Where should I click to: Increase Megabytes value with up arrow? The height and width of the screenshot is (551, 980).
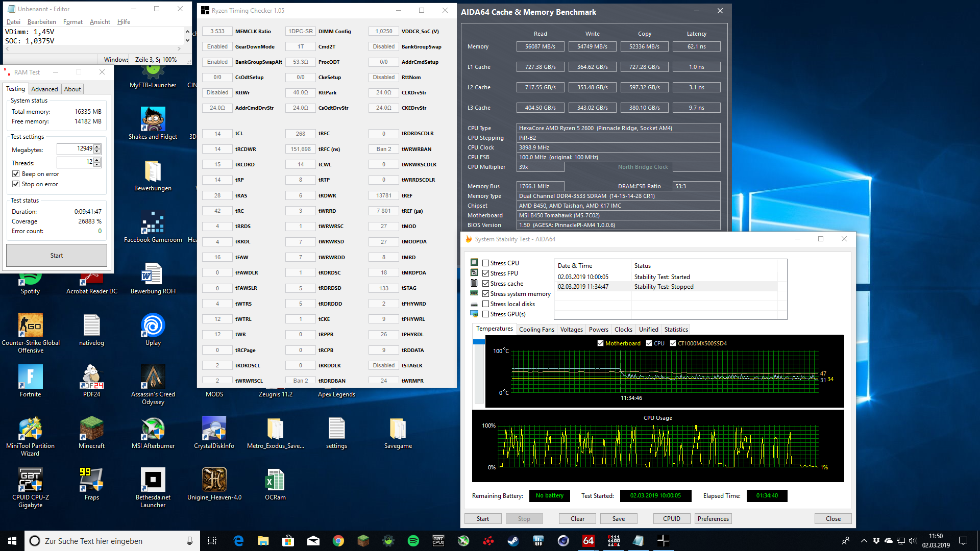(x=97, y=147)
